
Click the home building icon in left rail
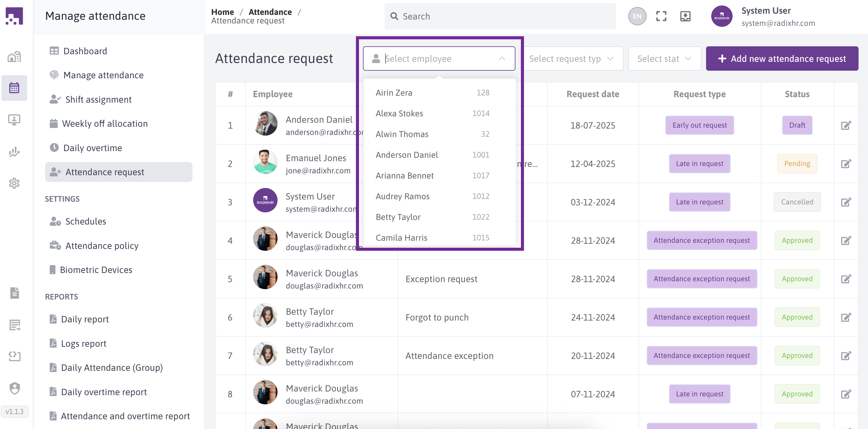click(14, 57)
